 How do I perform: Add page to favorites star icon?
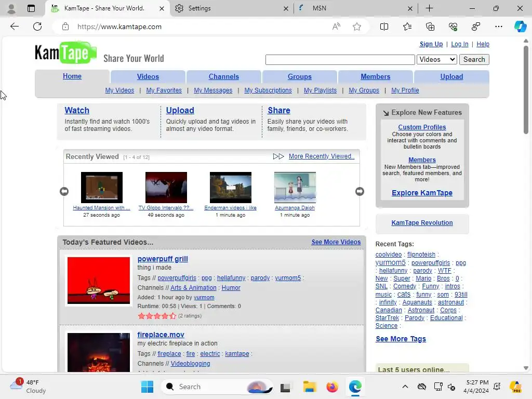[356, 26]
